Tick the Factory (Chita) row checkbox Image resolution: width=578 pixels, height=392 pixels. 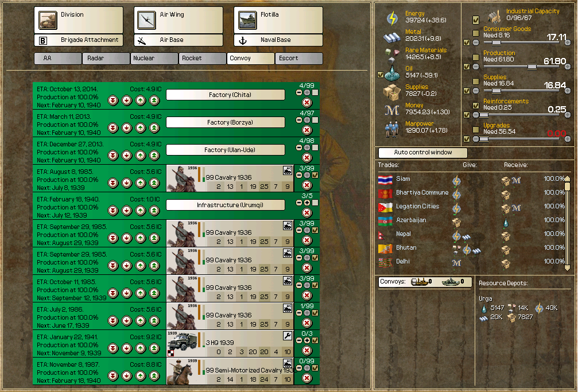tap(315, 92)
